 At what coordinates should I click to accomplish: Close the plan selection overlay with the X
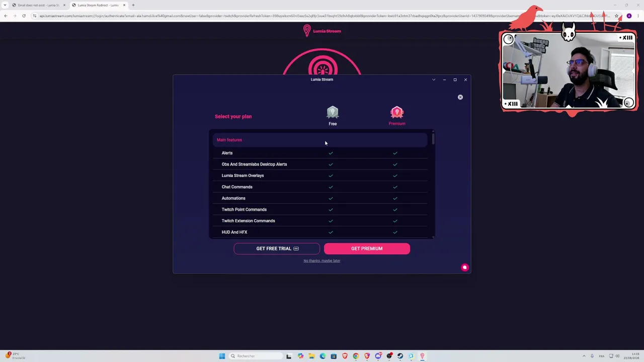point(460,97)
